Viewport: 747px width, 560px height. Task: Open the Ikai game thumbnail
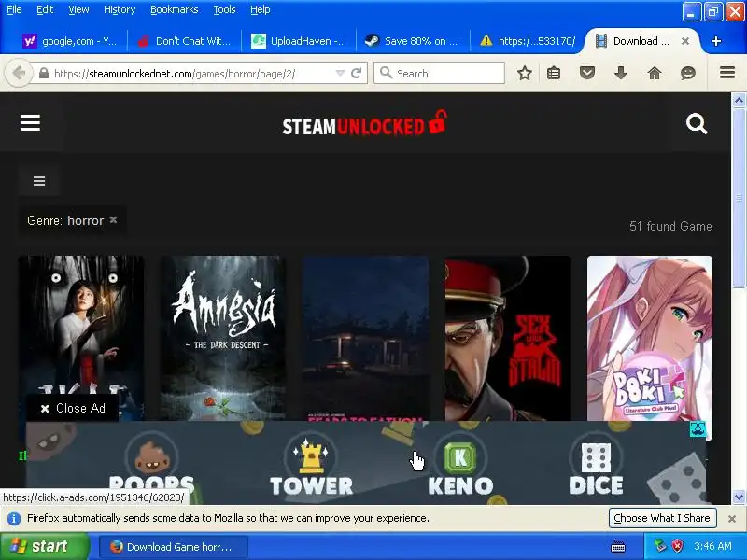click(81, 327)
